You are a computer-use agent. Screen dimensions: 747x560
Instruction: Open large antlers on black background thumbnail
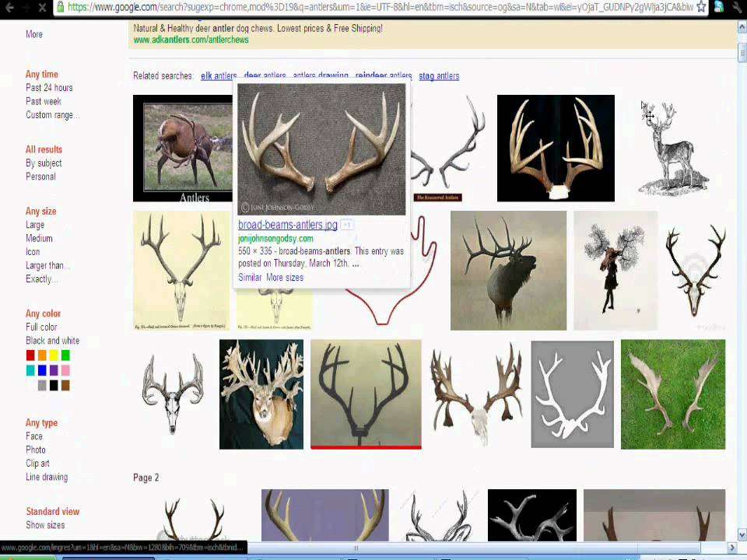pyautogui.click(x=556, y=148)
